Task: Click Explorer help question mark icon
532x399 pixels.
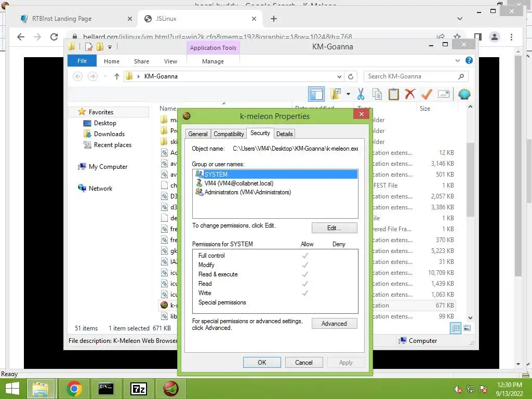Action: point(469,60)
